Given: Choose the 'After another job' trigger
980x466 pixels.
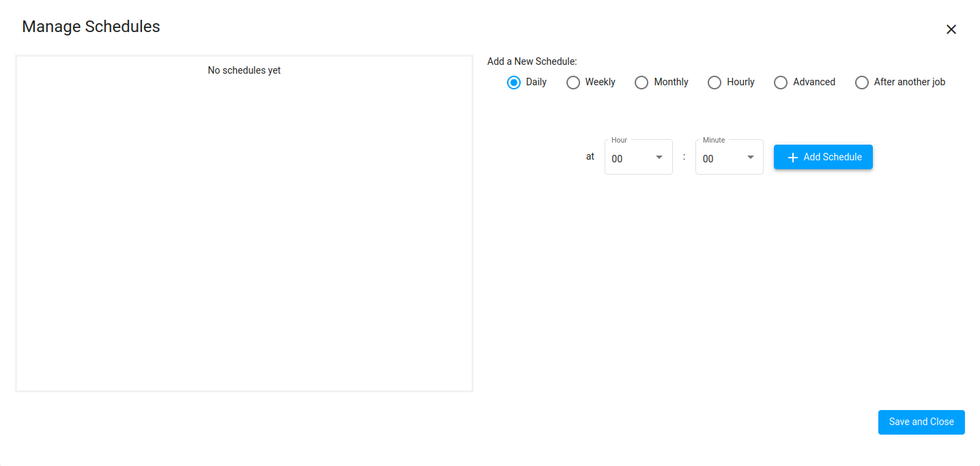Looking at the screenshot, I should 862,82.
